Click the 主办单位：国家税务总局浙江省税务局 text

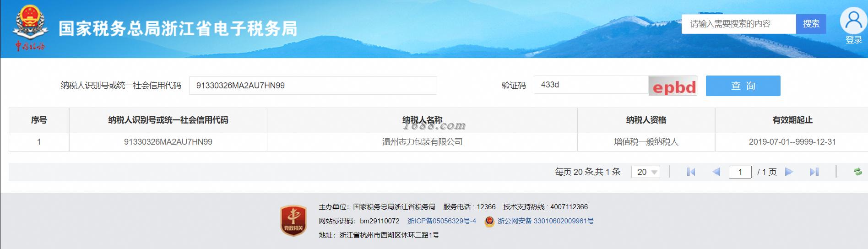[377, 207]
